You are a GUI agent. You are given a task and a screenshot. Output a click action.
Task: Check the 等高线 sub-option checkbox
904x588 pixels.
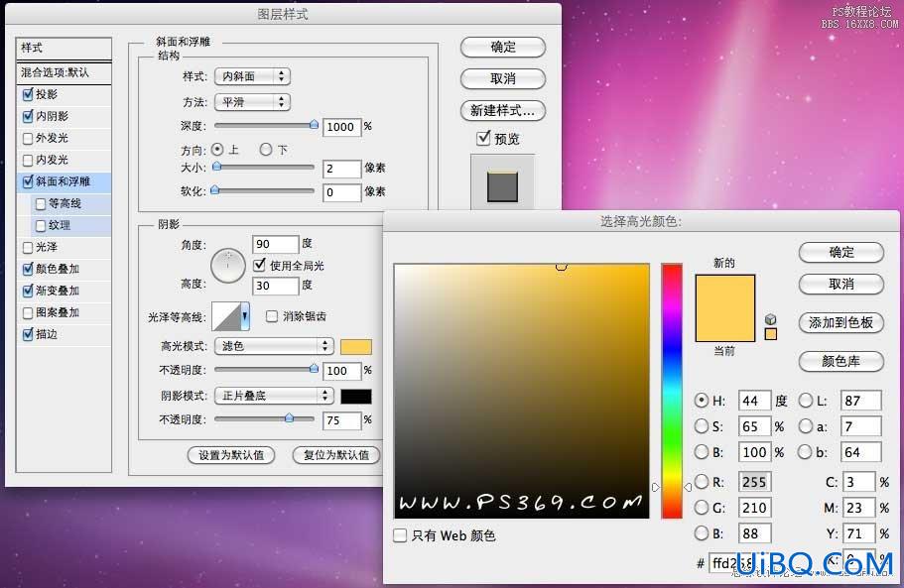click(x=41, y=204)
